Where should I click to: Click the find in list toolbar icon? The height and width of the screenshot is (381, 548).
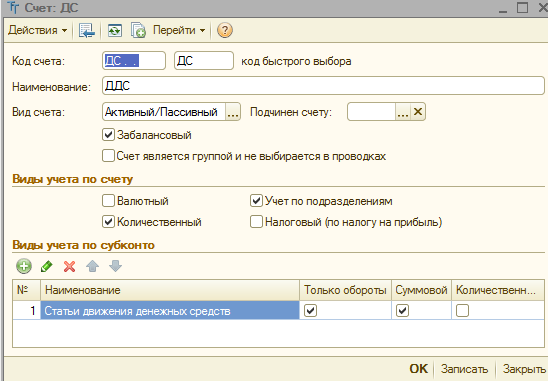(x=86, y=30)
